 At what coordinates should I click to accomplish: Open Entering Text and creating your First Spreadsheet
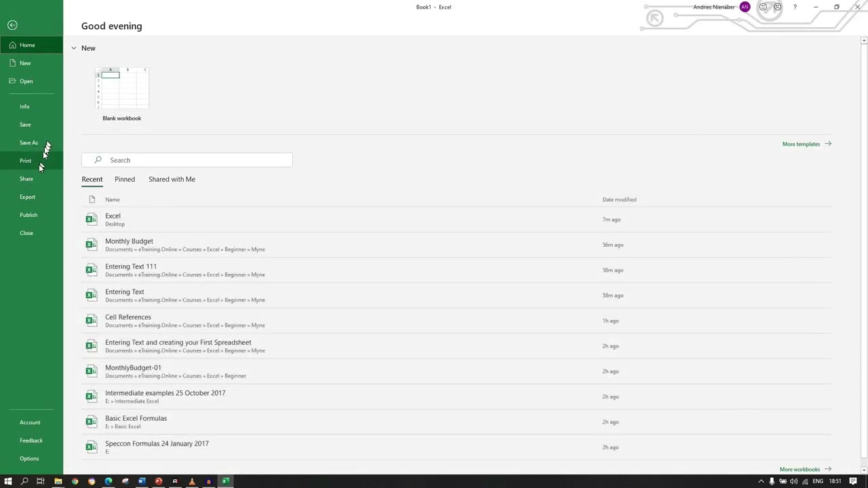click(x=456, y=346)
